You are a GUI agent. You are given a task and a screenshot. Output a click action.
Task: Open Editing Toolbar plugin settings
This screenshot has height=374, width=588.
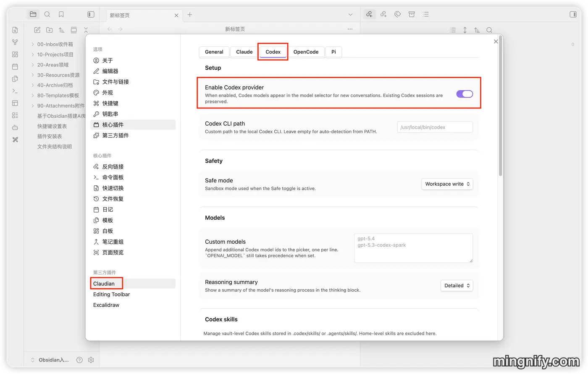(x=133, y=295)
